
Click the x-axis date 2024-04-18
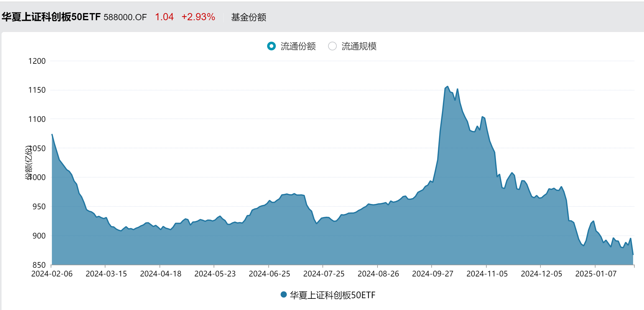(161, 274)
